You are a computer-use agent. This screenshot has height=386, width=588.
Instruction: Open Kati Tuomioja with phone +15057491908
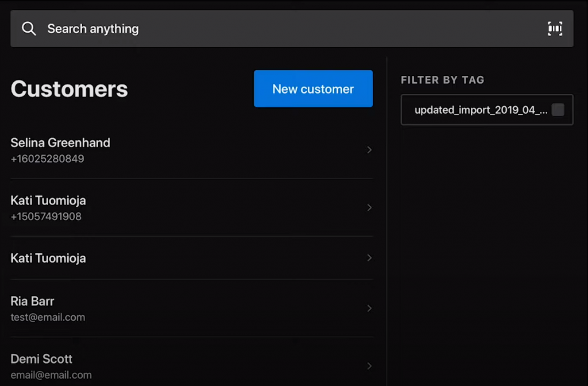[x=48, y=201]
